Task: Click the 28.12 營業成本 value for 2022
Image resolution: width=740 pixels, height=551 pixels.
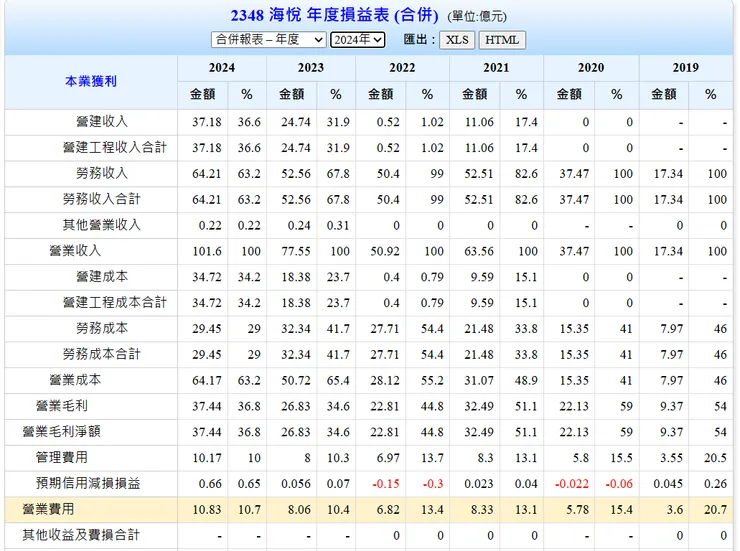Action: [x=385, y=380]
